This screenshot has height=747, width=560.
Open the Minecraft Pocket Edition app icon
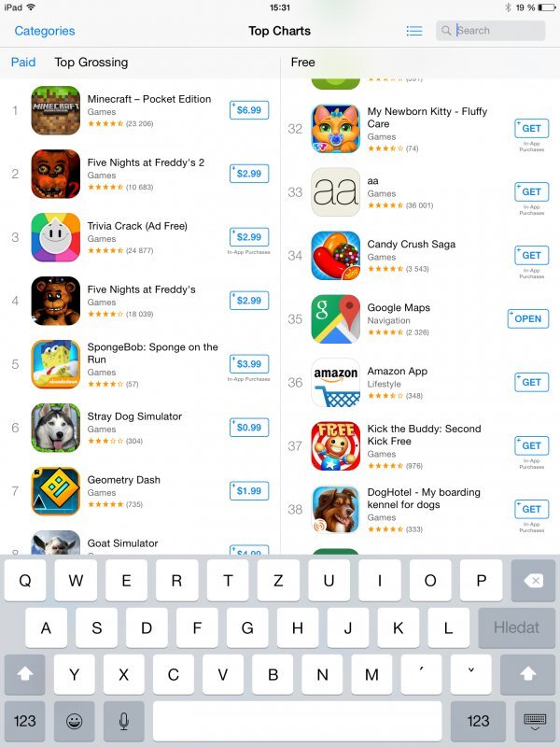56,110
